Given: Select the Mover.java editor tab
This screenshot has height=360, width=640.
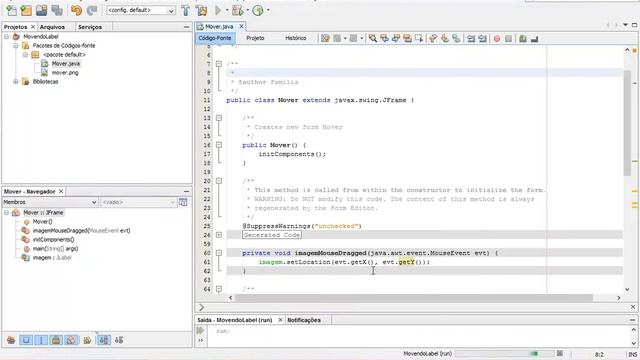Looking at the screenshot, I should [219, 27].
